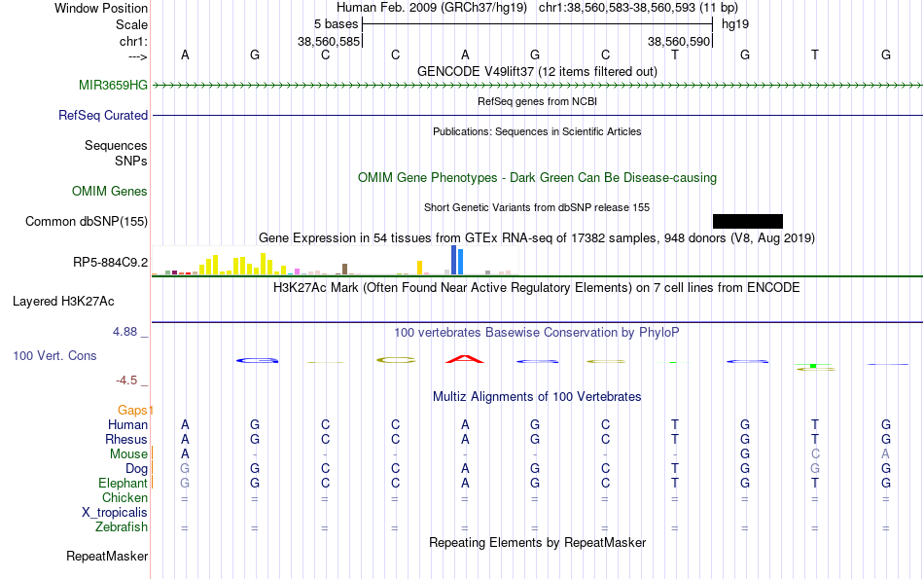Click the GENCODE V49lift37 track title
Image resolution: width=924 pixels, height=579 pixels.
[538, 72]
